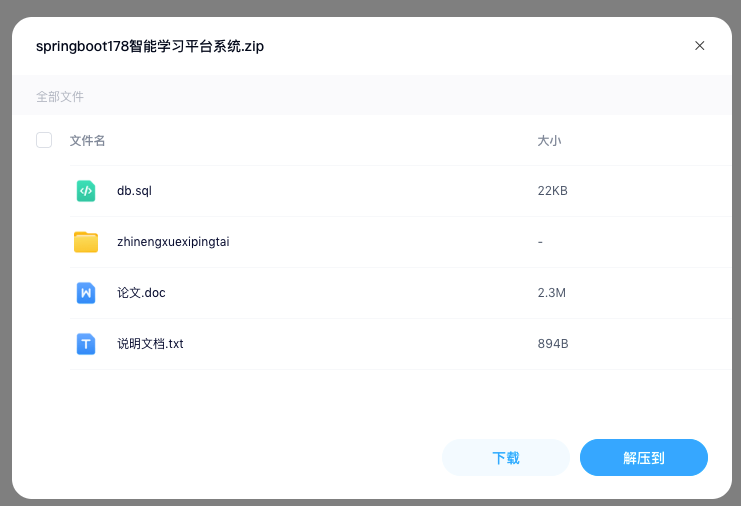This screenshot has height=506, width=741.
Task: Tick the select-all checkbox beside 文件名
Action: coord(44,140)
